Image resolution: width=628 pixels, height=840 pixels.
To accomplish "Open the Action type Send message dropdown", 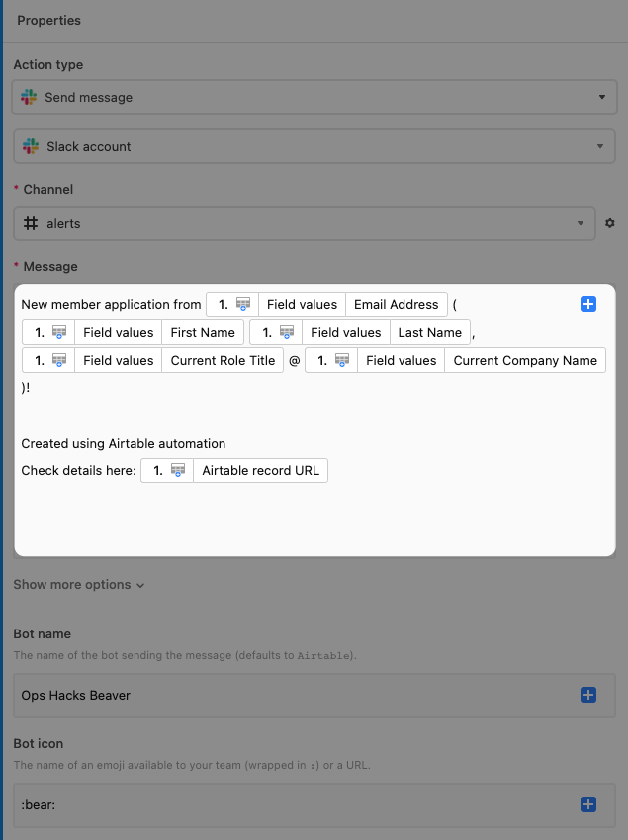I will tap(314, 97).
